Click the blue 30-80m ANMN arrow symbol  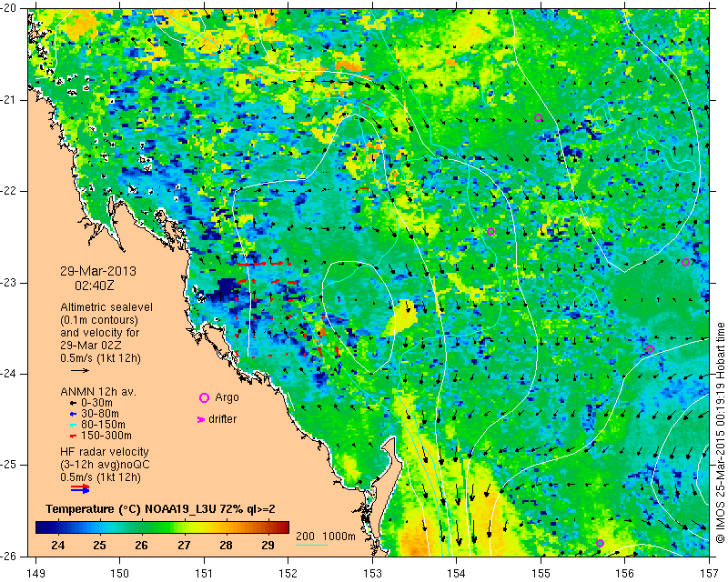(x=73, y=414)
